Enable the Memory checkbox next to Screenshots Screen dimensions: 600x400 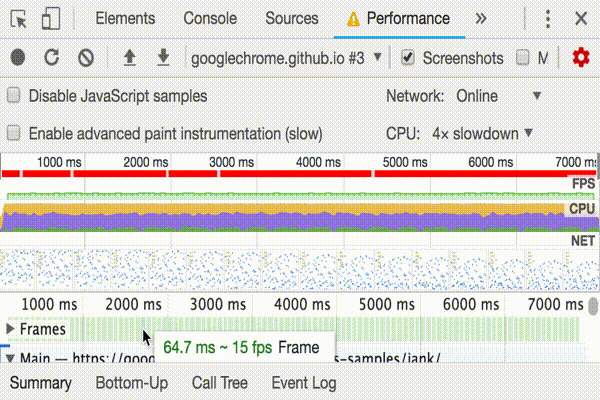click(522, 58)
